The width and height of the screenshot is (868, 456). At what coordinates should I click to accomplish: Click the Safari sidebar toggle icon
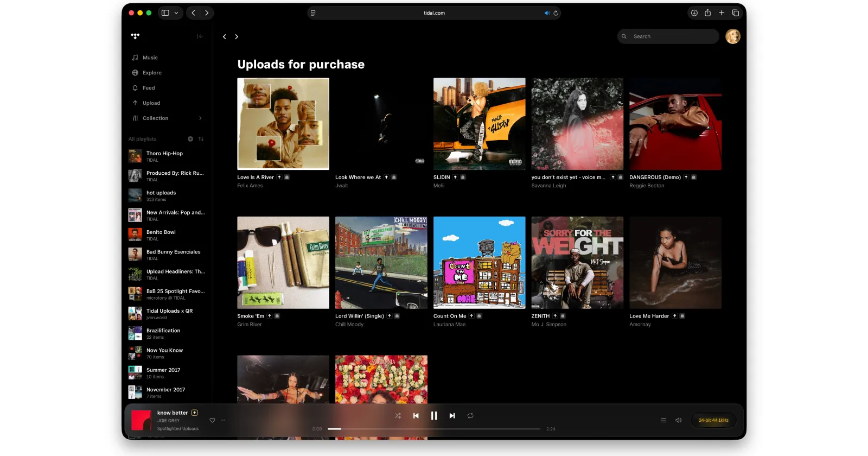[165, 13]
